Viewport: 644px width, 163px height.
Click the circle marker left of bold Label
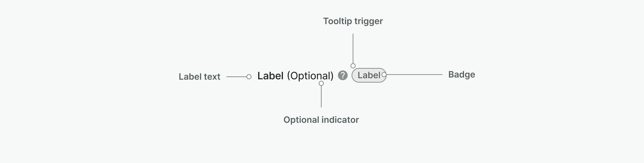pos(249,77)
